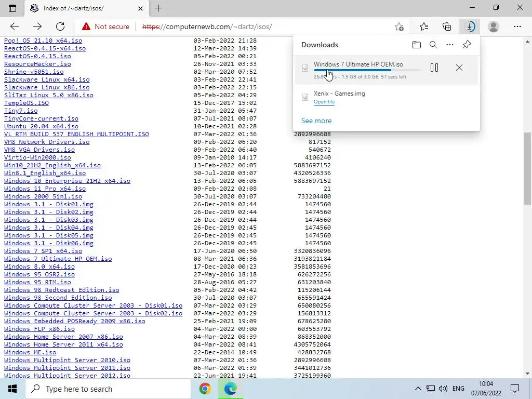
Task: Click Windows 2000 5in1.iso link
Action: [43, 196]
